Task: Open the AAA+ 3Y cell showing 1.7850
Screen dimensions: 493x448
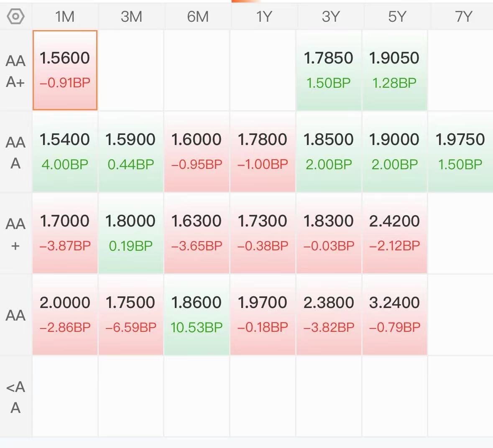Action: point(329,70)
